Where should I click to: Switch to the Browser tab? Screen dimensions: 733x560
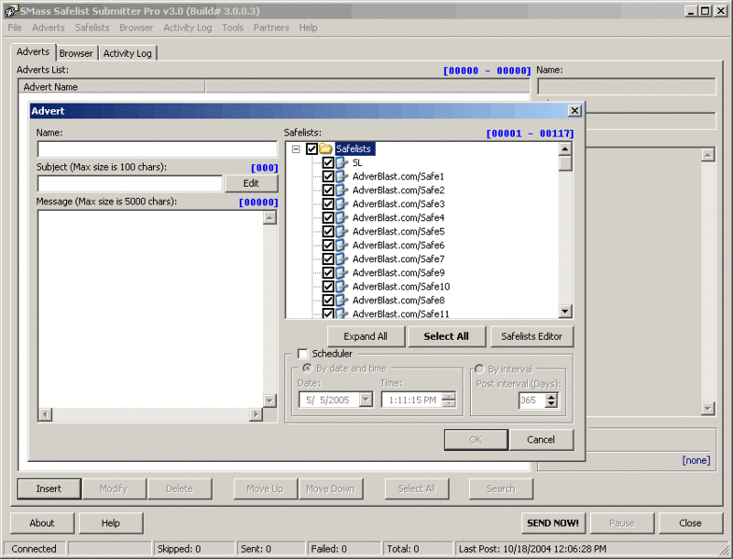tap(76, 53)
